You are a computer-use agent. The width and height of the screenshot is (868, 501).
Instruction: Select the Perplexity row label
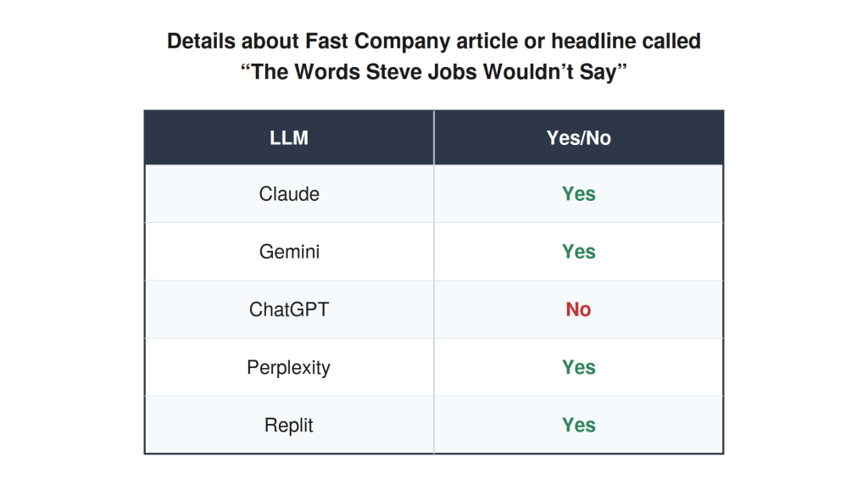(x=288, y=368)
